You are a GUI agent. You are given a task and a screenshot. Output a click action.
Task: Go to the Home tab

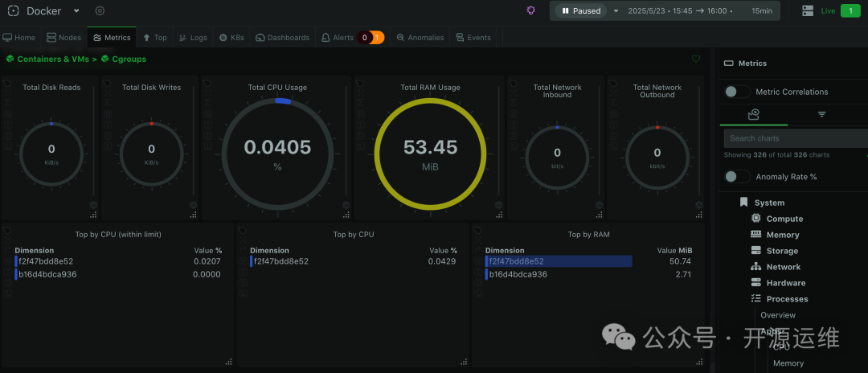(18, 38)
